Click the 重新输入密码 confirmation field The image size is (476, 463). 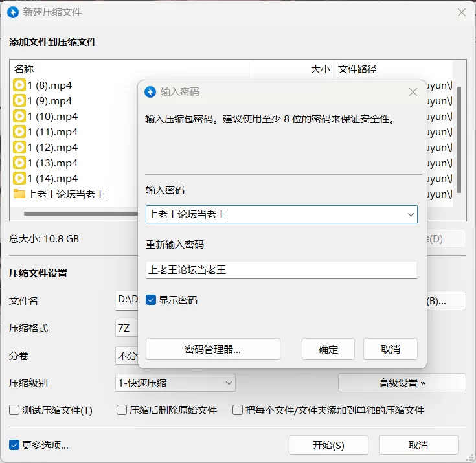click(281, 269)
